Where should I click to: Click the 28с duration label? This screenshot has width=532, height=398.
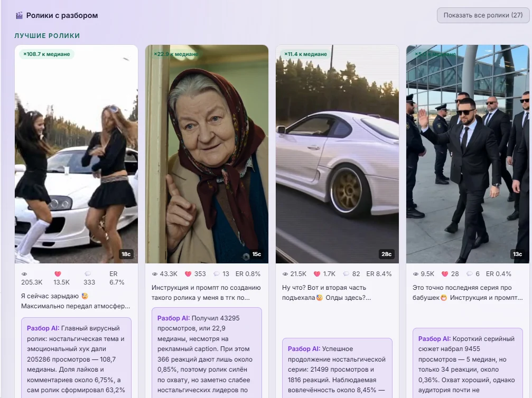point(386,254)
